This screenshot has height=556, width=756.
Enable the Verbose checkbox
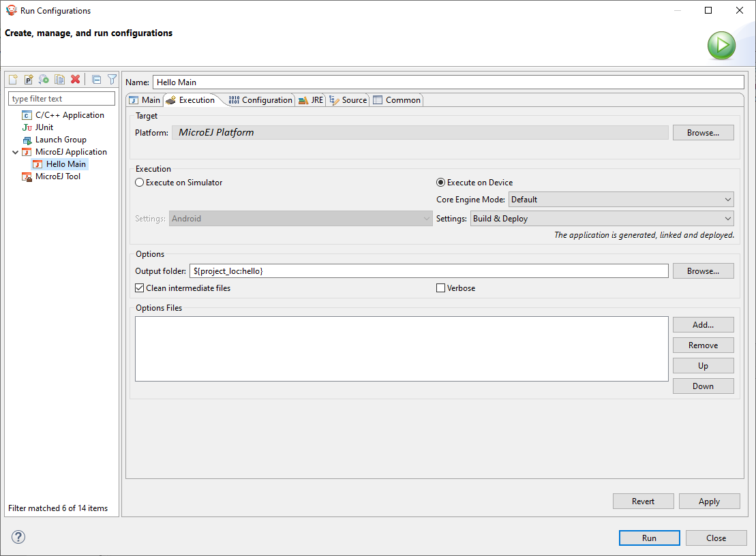(x=440, y=288)
